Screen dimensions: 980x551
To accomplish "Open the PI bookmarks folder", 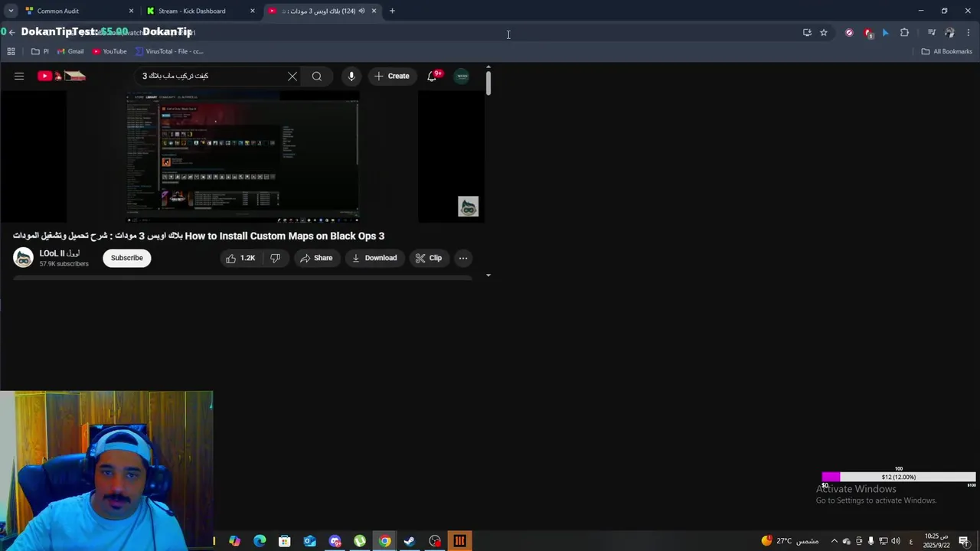I will click(40, 51).
